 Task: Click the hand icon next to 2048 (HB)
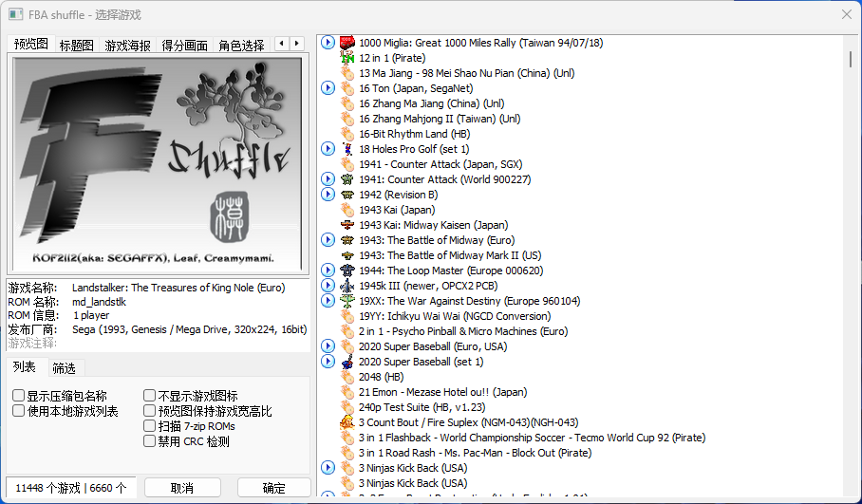(347, 377)
